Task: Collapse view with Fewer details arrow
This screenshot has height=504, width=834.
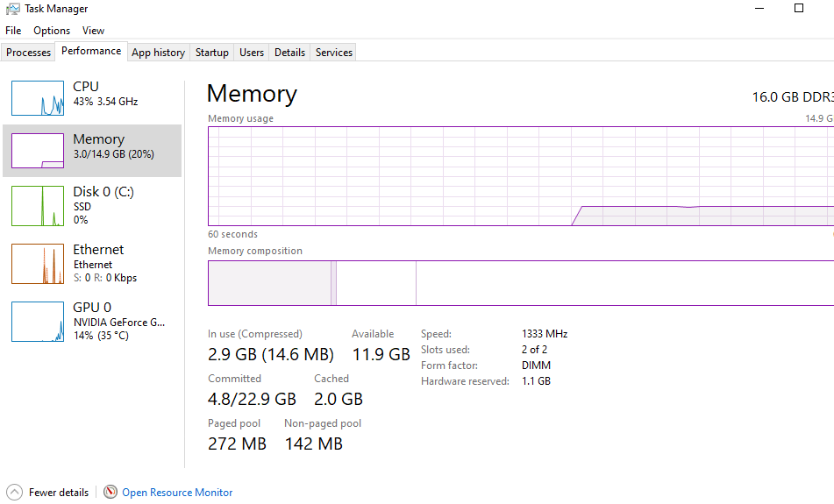Action: [x=15, y=493]
